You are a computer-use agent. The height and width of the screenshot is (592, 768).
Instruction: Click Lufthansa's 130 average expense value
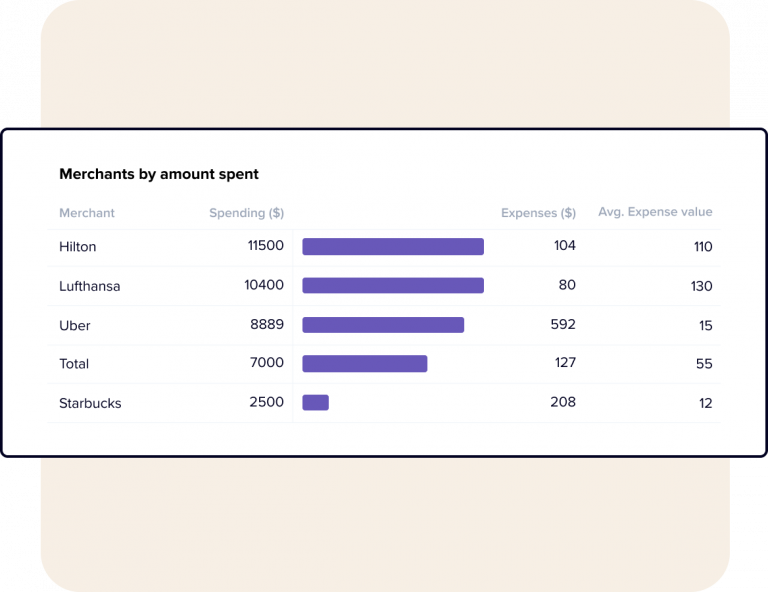coord(701,286)
